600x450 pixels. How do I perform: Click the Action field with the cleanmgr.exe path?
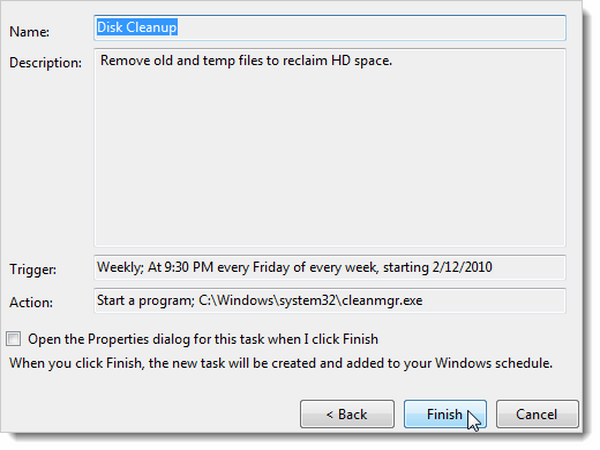click(330, 301)
